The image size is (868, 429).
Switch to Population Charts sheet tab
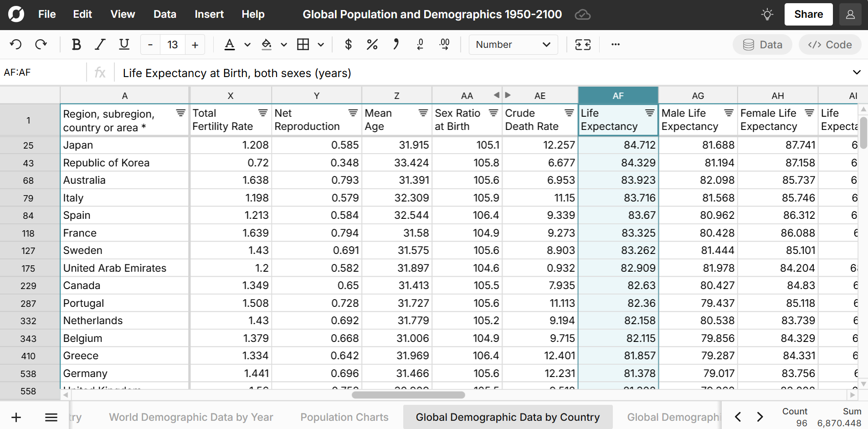pos(344,417)
